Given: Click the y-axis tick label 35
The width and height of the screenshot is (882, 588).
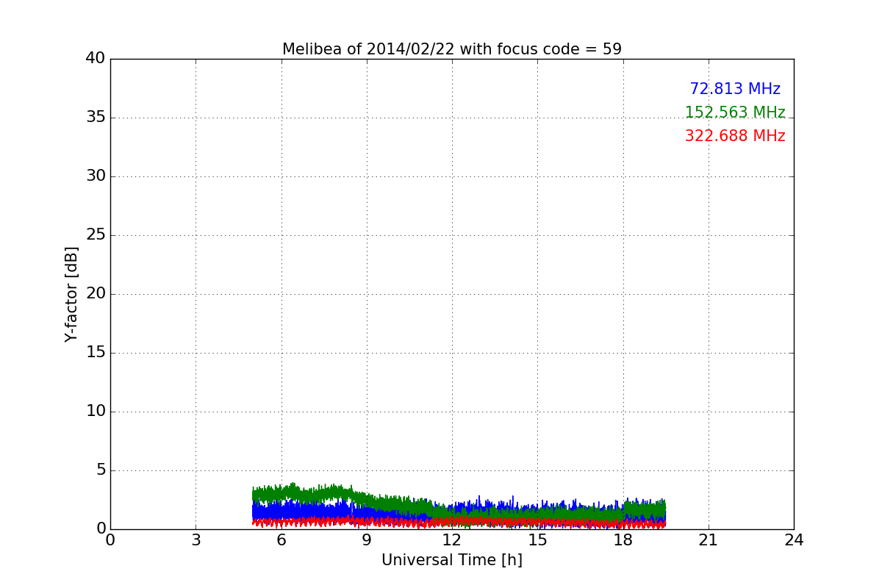Looking at the screenshot, I should tap(96, 118).
